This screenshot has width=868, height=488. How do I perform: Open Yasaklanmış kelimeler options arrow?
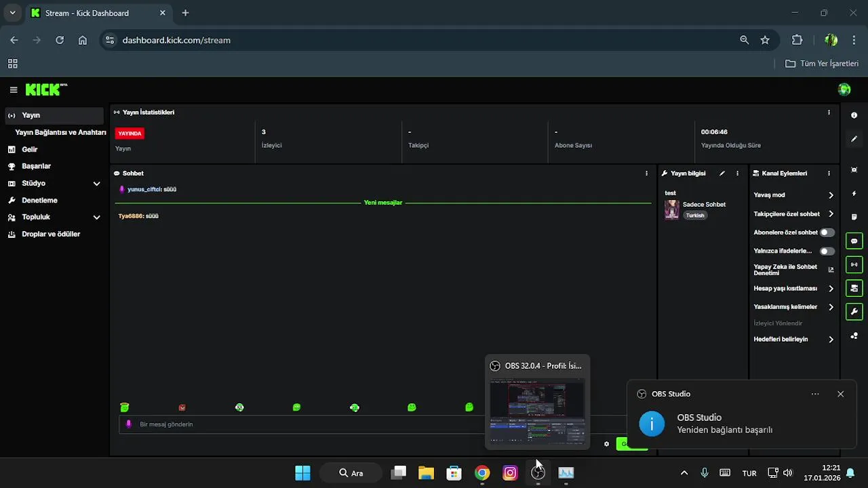point(831,307)
